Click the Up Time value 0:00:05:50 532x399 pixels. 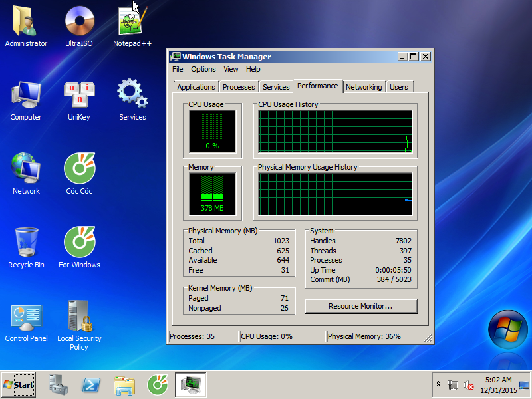393,270
